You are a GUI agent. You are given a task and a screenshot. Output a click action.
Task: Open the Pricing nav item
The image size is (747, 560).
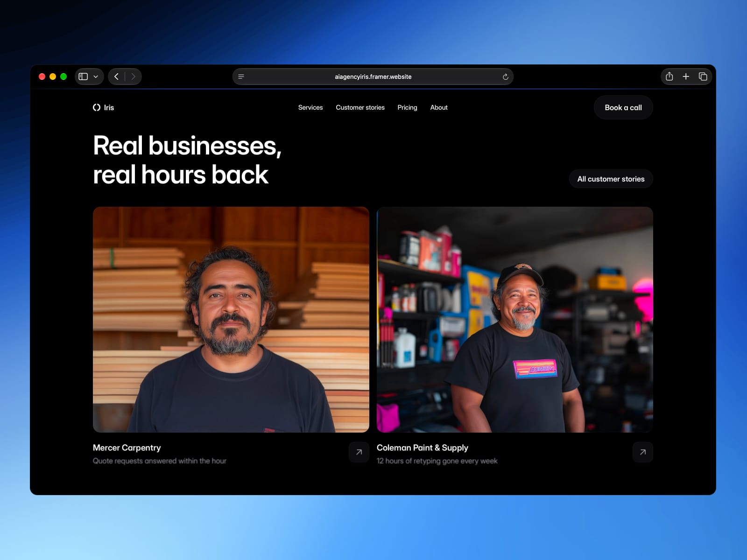coord(407,107)
